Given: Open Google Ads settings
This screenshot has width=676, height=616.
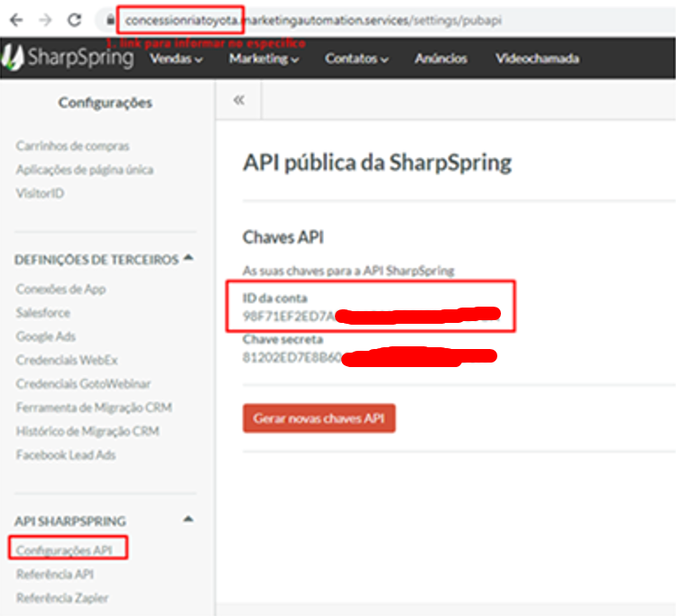Looking at the screenshot, I should pos(46,336).
